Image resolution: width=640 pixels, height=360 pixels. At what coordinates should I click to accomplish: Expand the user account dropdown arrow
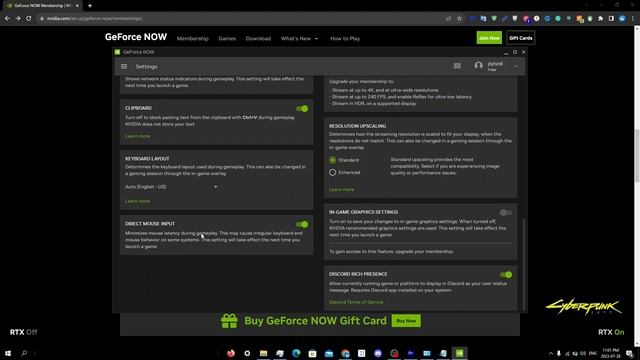pyautogui.click(x=516, y=66)
